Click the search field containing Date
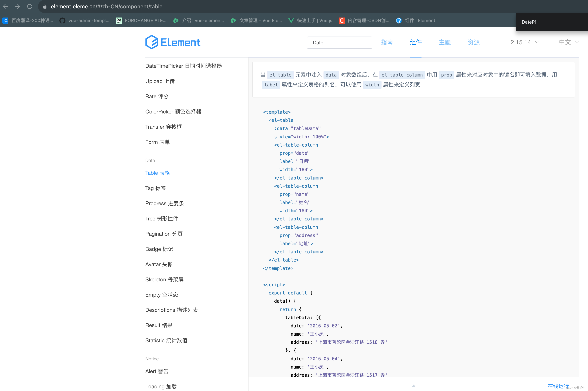 [x=339, y=43]
